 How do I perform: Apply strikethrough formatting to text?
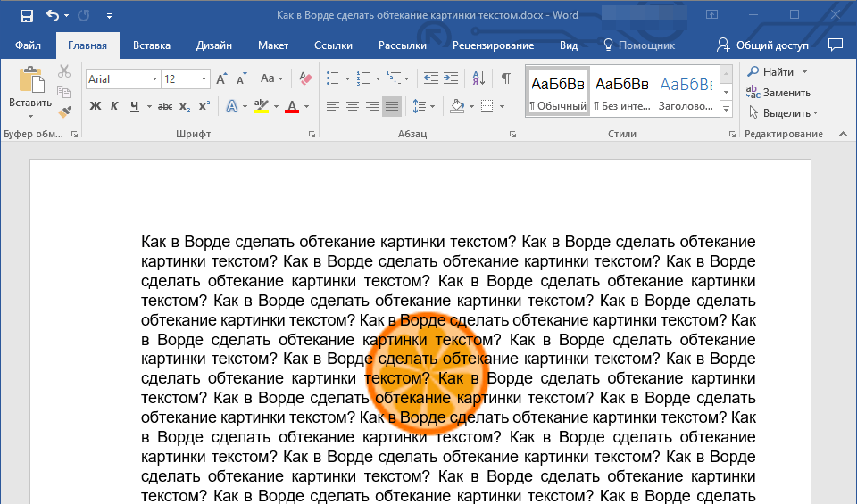(x=164, y=106)
